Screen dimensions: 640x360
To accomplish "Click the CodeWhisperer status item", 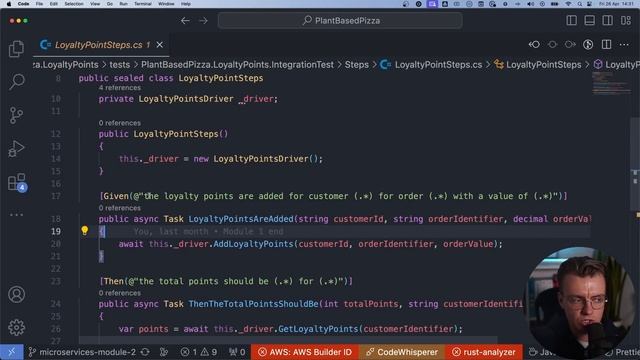I will [402, 352].
